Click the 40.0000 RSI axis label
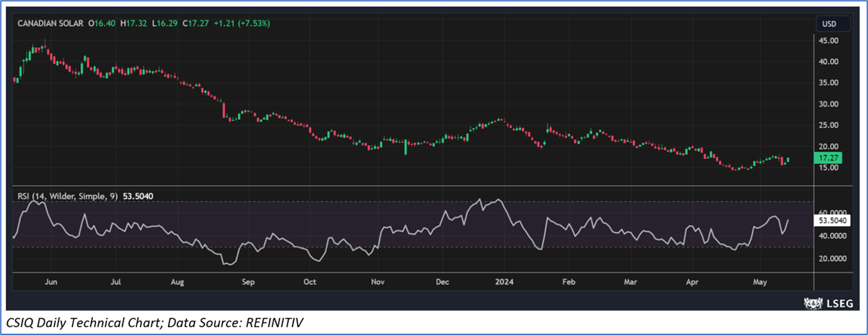The width and height of the screenshot is (868, 335). pyautogui.click(x=831, y=236)
